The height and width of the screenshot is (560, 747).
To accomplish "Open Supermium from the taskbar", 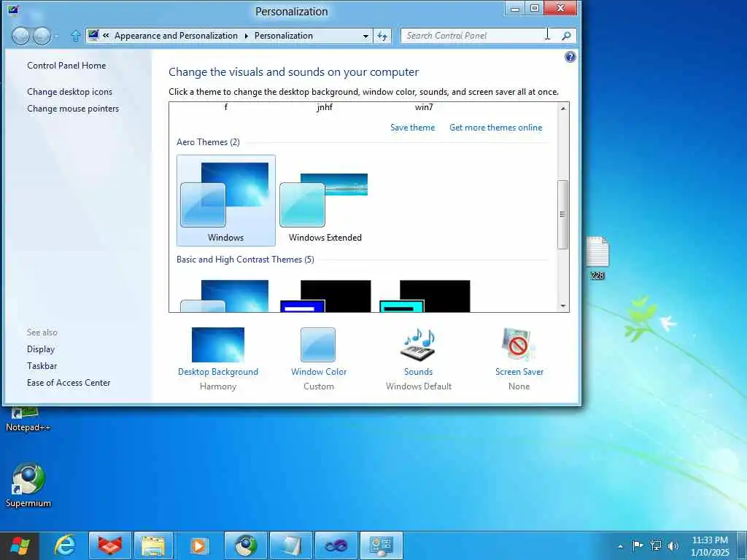I will click(x=245, y=545).
